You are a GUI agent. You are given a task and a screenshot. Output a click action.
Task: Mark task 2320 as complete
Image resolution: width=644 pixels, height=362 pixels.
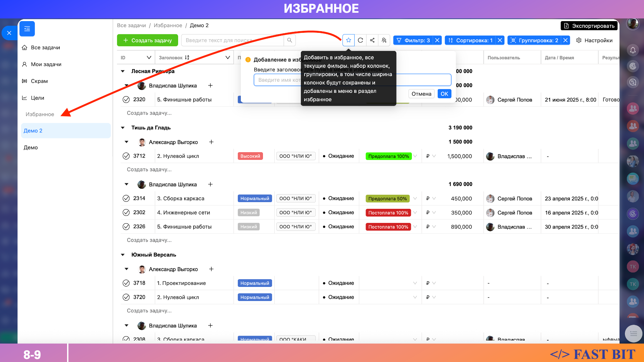(126, 100)
